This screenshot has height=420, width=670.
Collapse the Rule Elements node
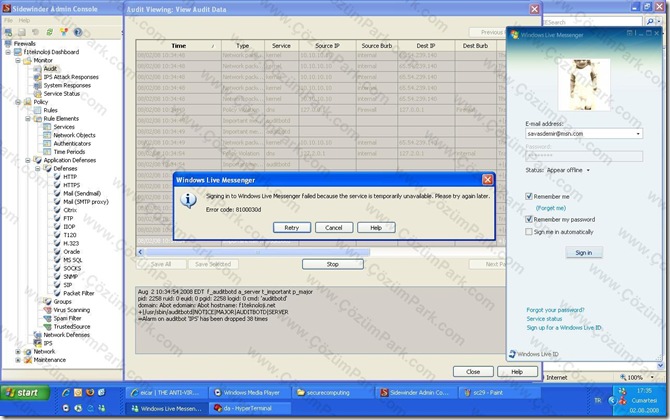(x=28, y=119)
